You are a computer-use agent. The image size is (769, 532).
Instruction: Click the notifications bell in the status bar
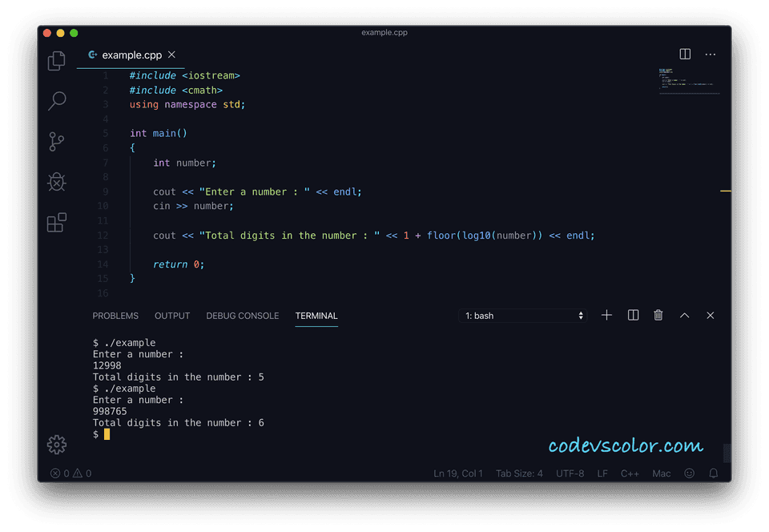pyautogui.click(x=713, y=473)
